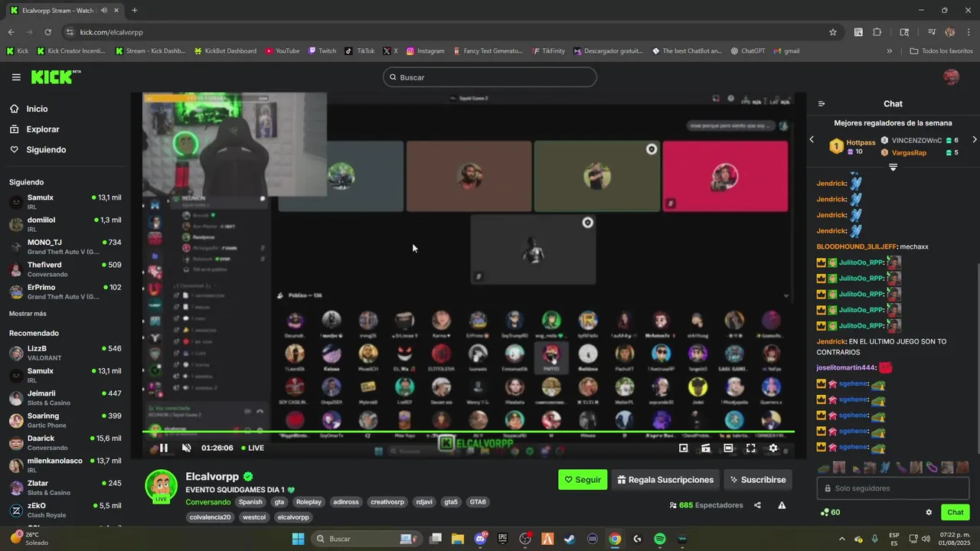The height and width of the screenshot is (551, 980).
Task: Open the Elcalvorpp streamer avatar
Action: [162, 486]
